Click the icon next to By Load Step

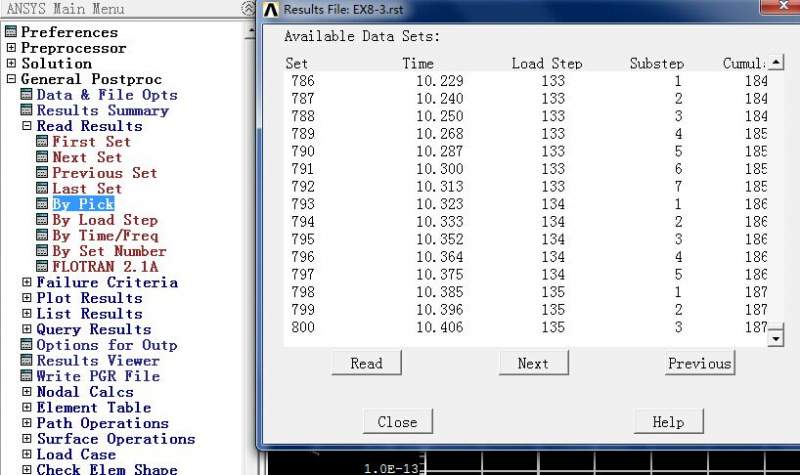(42, 219)
